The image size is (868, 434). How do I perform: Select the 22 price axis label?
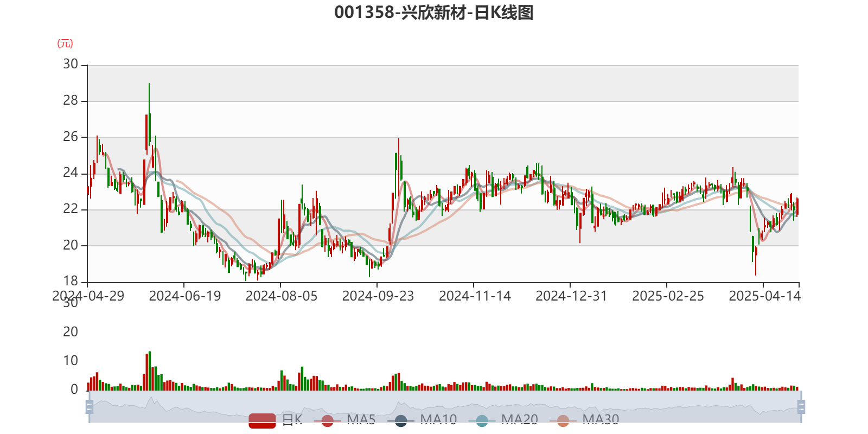pyautogui.click(x=71, y=209)
